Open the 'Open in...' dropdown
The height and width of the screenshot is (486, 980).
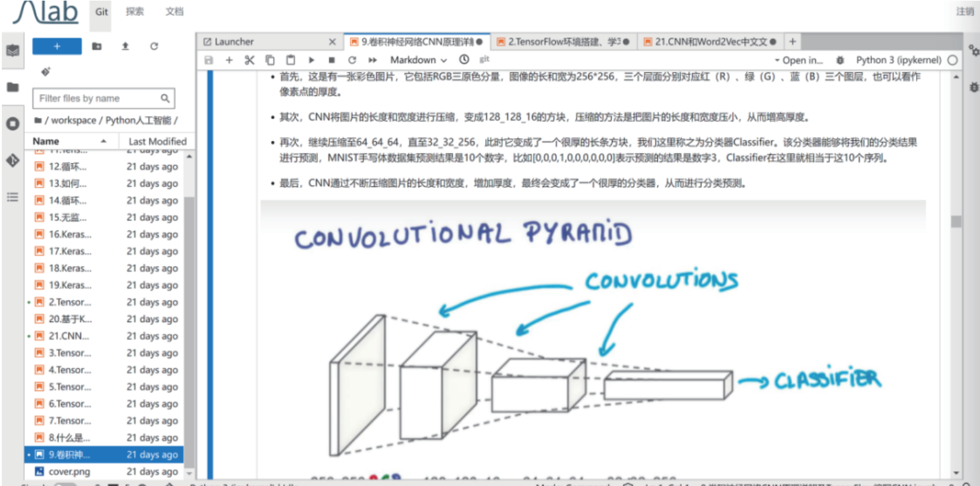pos(798,60)
